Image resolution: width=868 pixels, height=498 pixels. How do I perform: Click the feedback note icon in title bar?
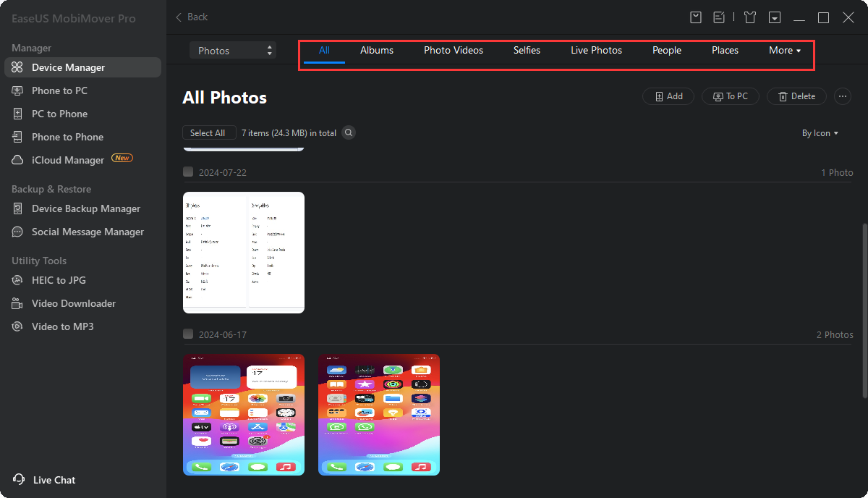click(x=719, y=17)
